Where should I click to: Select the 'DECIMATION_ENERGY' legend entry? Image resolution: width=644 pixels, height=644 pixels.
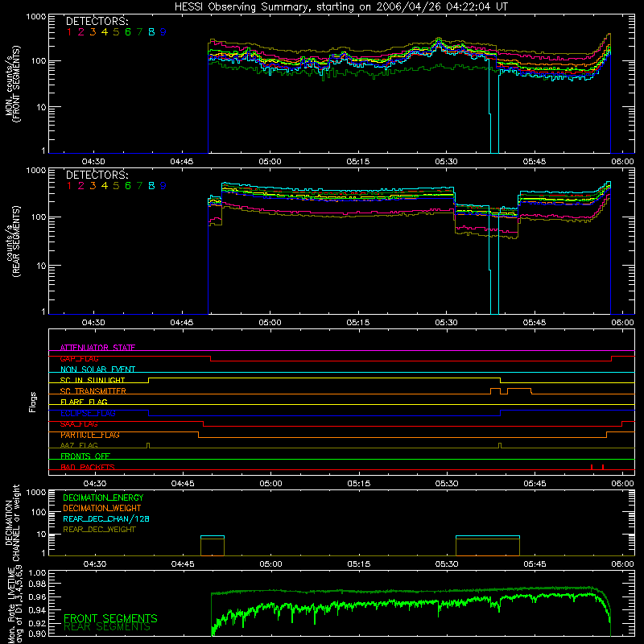tap(103, 497)
